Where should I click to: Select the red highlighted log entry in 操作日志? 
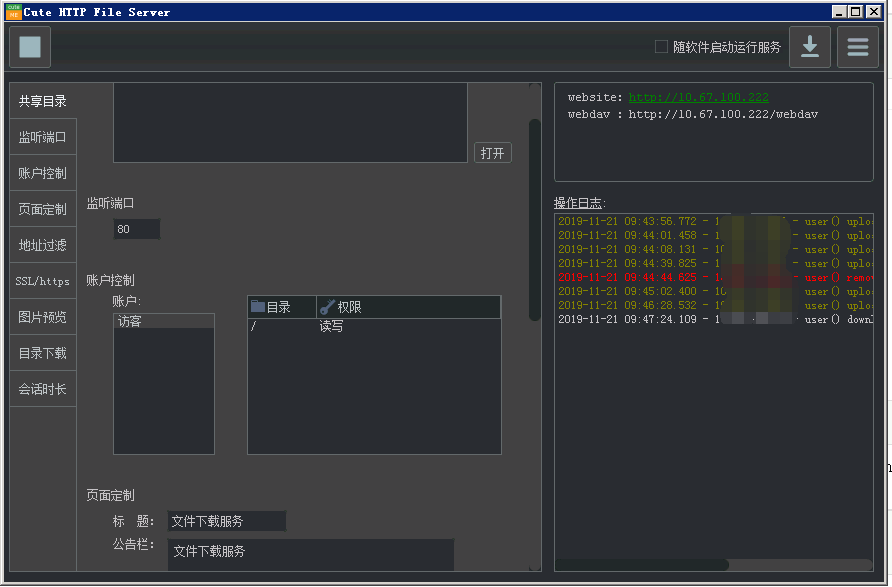[700, 277]
